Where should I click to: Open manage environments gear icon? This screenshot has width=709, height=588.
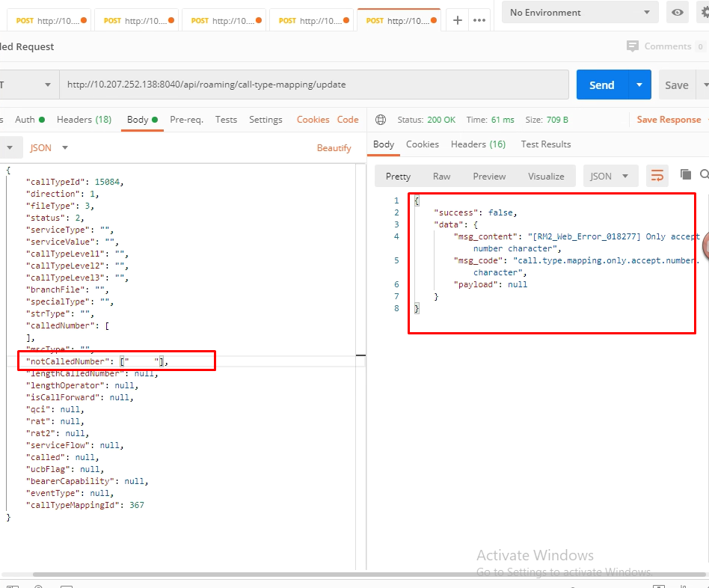click(703, 13)
